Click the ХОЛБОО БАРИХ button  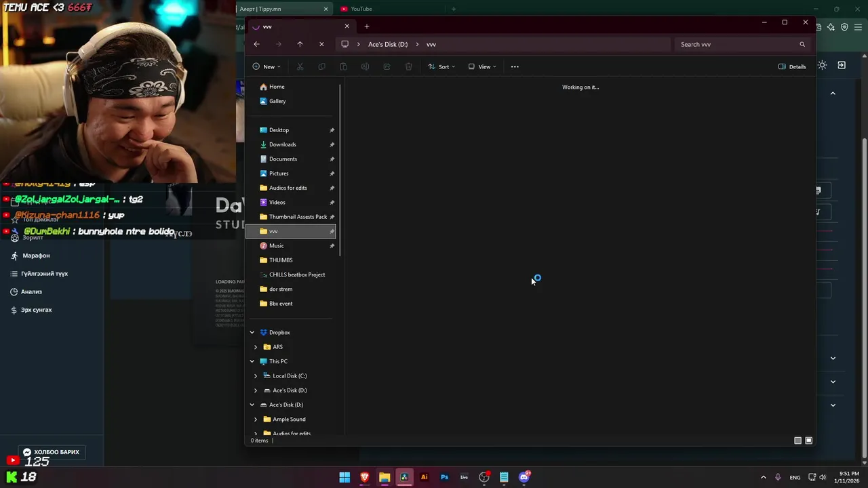(52, 452)
